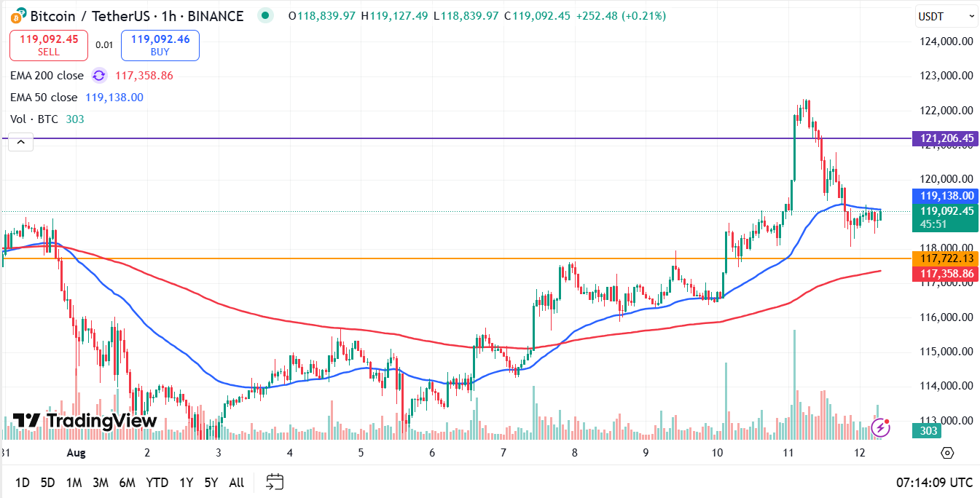Select the All time range
The width and height of the screenshot is (980, 498).
(x=237, y=482)
